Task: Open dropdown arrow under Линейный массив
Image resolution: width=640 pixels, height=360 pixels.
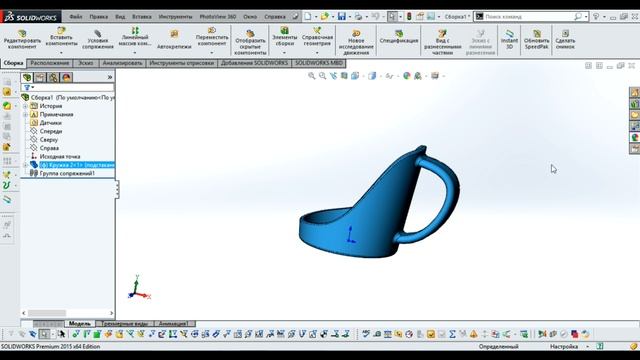Action: [x=135, y=53]
